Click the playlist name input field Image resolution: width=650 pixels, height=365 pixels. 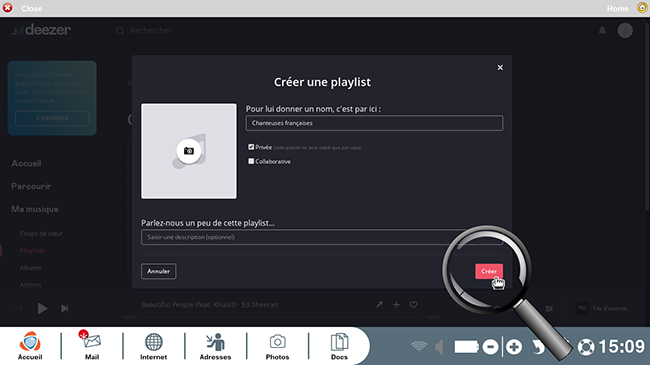374,123
